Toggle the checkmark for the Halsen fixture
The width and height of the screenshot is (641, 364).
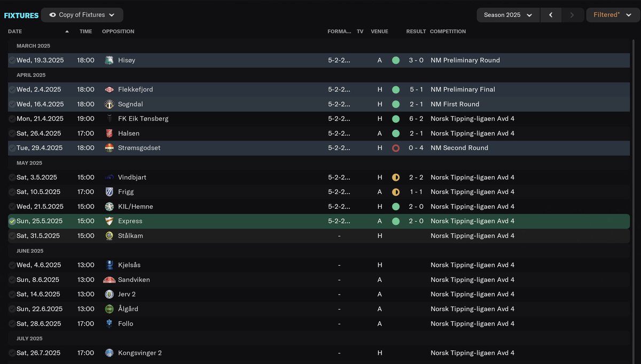[x=12, y=133]
